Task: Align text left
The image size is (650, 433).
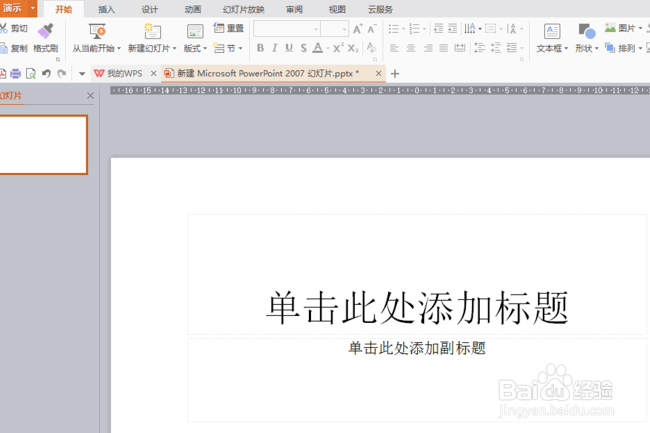Action: 394,48
